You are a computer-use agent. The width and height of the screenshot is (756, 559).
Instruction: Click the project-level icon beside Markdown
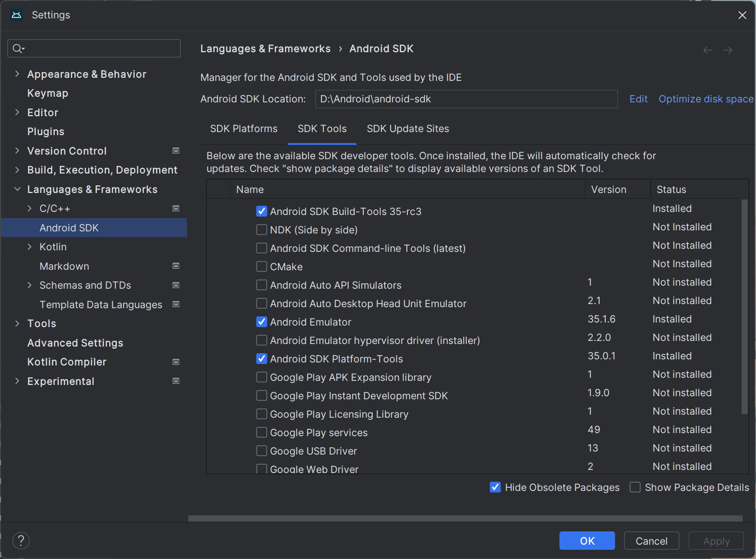point(176,266)
